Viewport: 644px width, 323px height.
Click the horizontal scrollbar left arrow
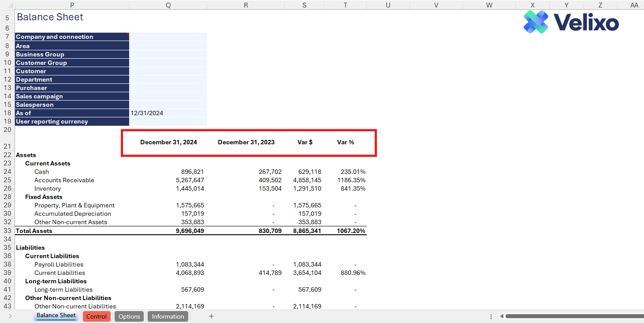coord(501,316)
